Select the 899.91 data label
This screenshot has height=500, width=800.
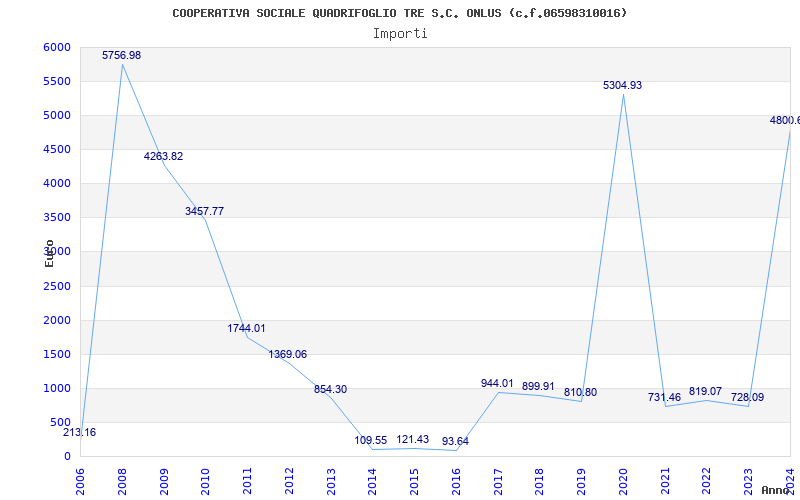coord(538,386)
